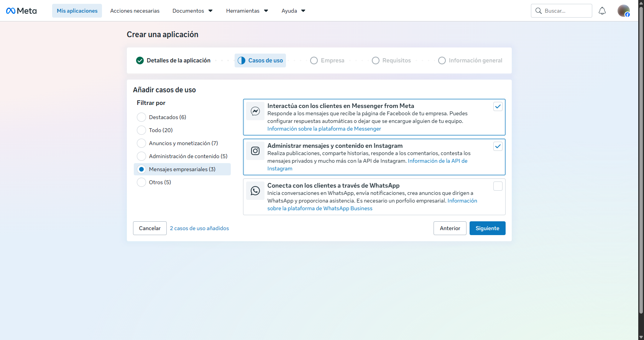The image size is (644, 340).
Task: Click the Meta logo
Action: (x=21, y=11)
